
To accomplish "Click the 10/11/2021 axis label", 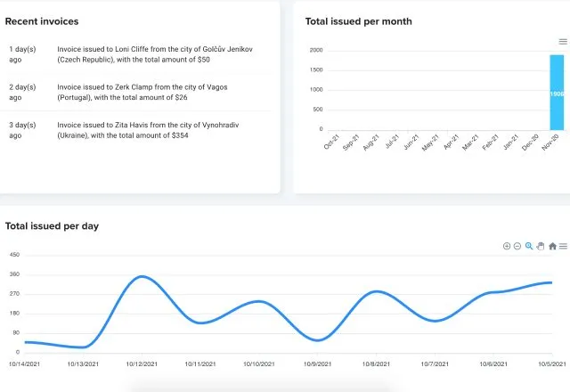I will [x=200, y=364].
